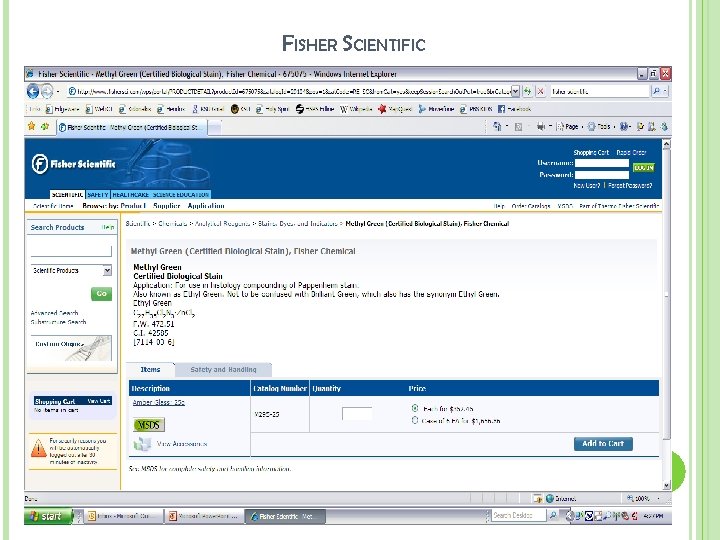Open the Page menu dropdown
The height and width of the screenshot is (540, 720).
tap(570, 126)
